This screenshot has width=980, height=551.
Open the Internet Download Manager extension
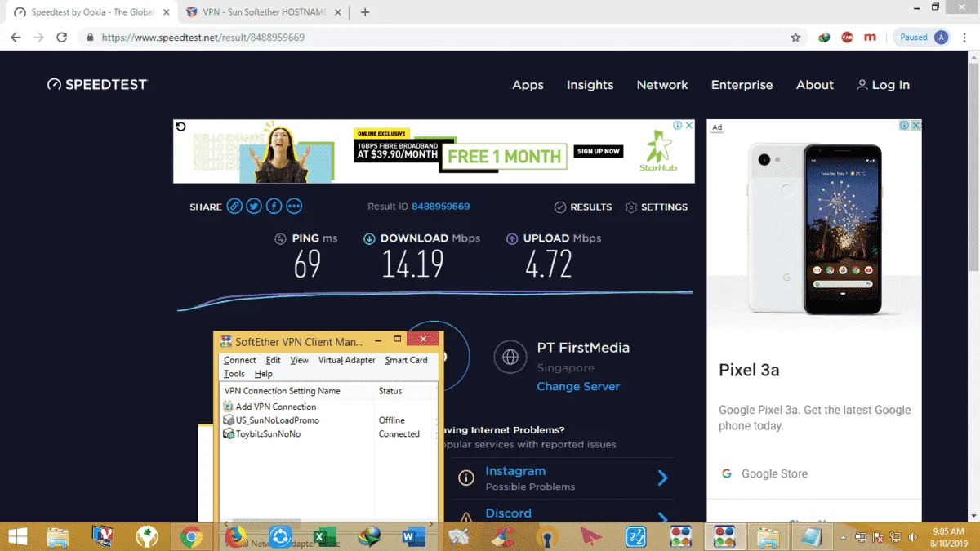(825, 38)
